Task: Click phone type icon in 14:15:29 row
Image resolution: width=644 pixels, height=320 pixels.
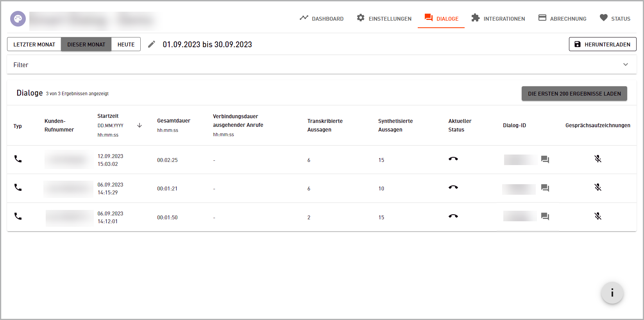Action: coord(18,187)
